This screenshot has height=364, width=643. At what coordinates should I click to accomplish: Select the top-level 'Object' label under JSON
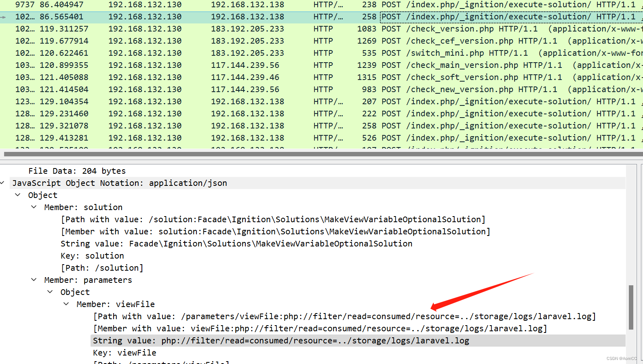click(43, 195)
